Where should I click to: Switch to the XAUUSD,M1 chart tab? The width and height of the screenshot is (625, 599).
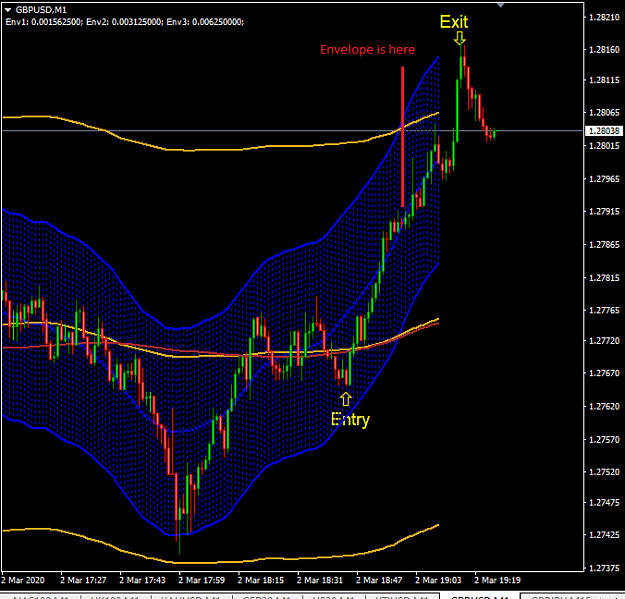point(191,596)
